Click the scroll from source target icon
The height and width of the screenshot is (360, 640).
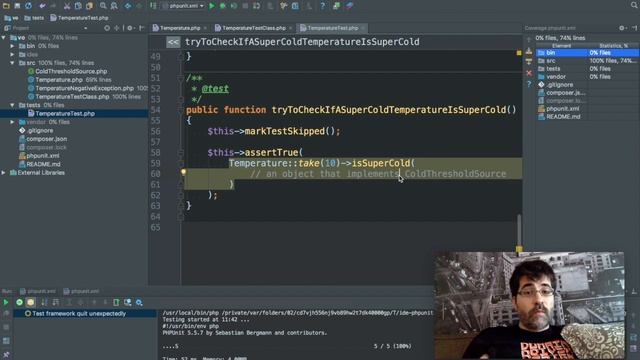107,28
